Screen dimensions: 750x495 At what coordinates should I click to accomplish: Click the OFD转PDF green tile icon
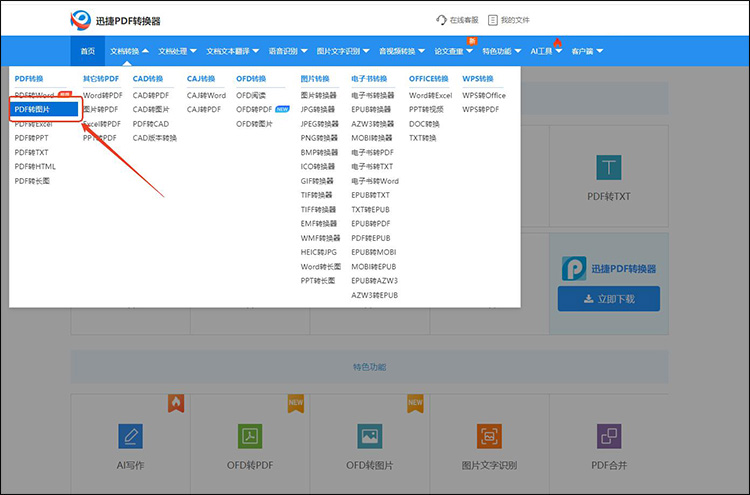pos(250,436)
